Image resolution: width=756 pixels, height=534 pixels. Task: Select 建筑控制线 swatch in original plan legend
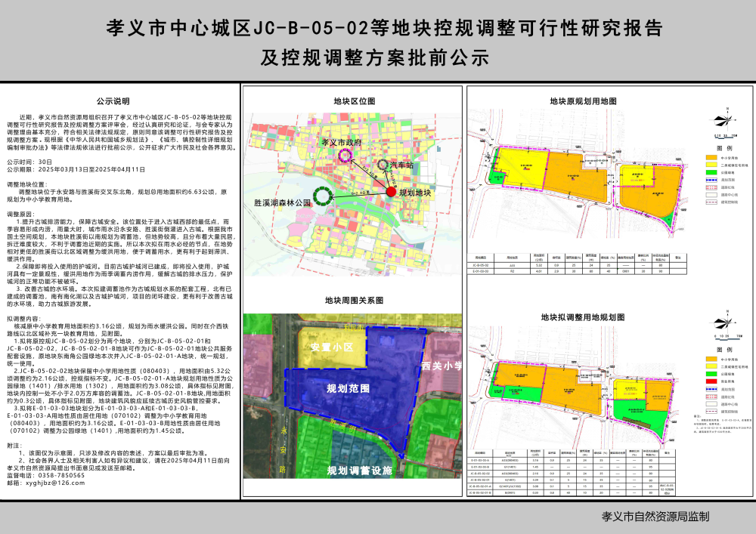711,202
